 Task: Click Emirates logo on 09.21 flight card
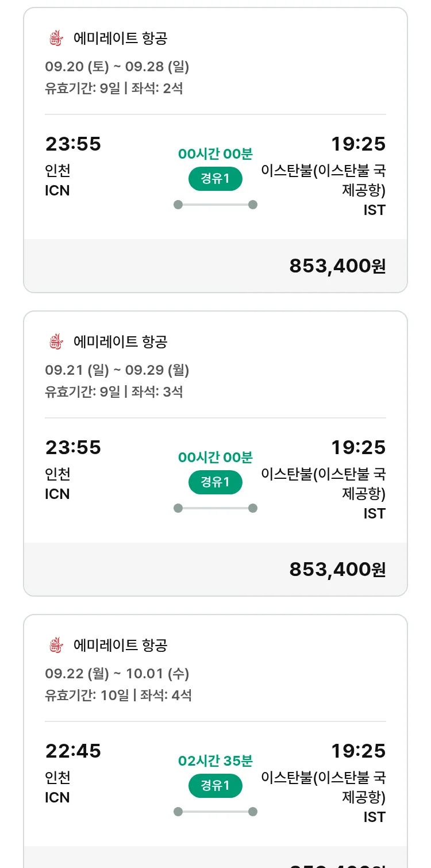56,342
